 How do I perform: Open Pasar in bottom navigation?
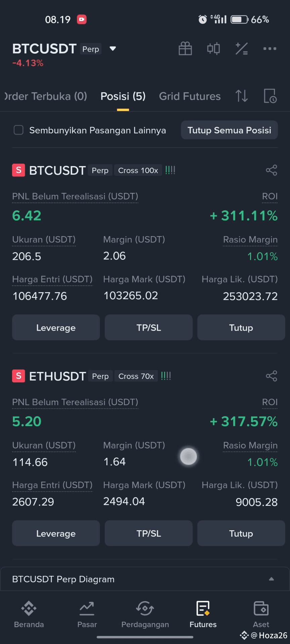(x=87, y=614)
